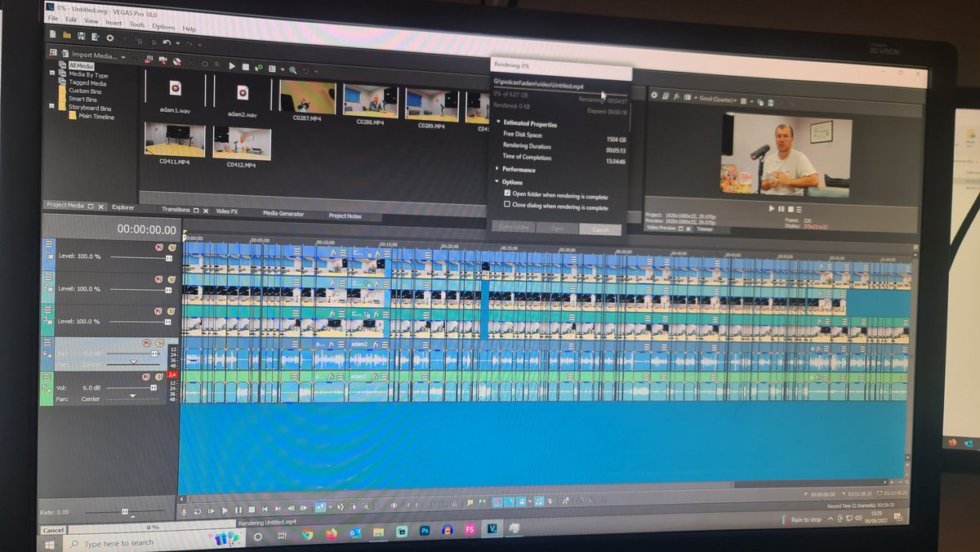
Task: Start preview in the Project Media toolbar
Action: [x=232, y=65]
